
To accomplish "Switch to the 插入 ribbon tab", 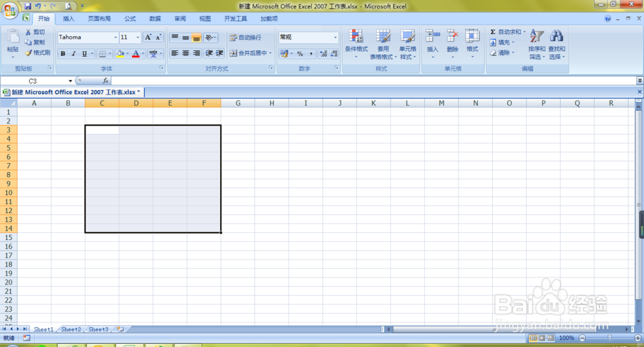I will (x=69, y=19).
